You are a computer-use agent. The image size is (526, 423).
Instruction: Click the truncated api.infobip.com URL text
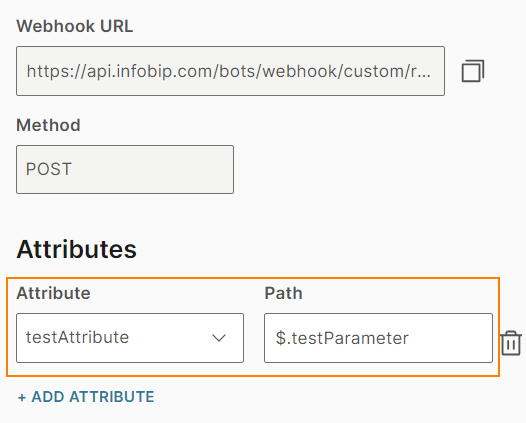(228, 71)
